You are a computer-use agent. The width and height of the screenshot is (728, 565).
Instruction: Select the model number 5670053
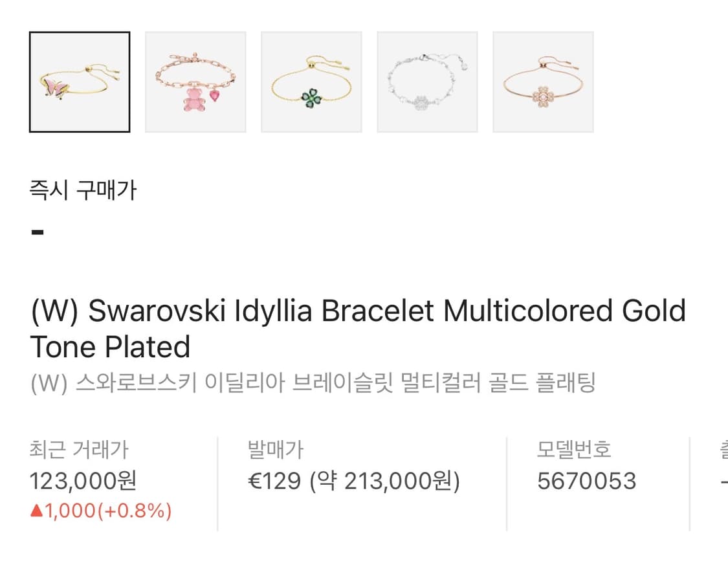(587, 481)
